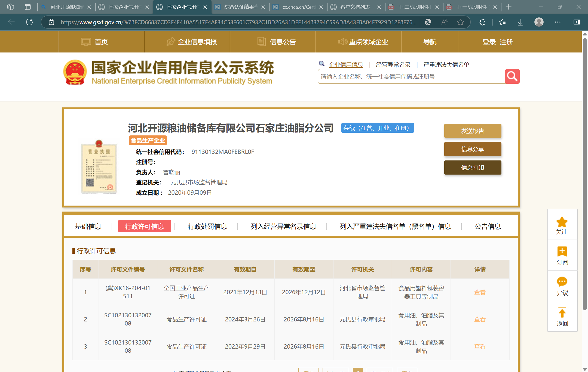Select 企业信息信息 search category
Image resolution: width=588 pixels, height=372 pixels.
click(346, 64)
